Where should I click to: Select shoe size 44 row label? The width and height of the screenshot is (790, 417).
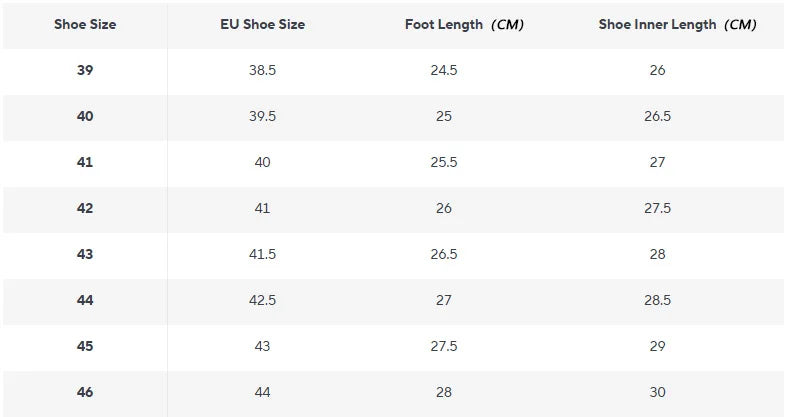point(85,300)
